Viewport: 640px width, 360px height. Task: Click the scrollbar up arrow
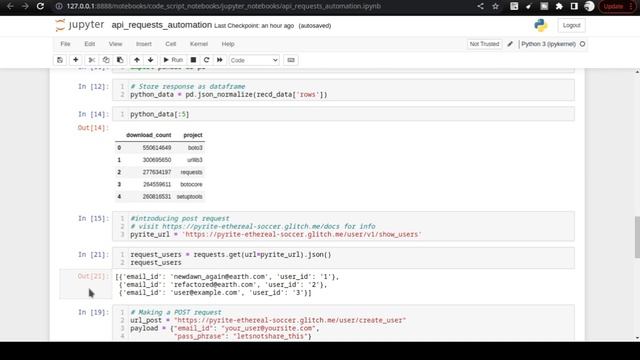click(637, 72)
